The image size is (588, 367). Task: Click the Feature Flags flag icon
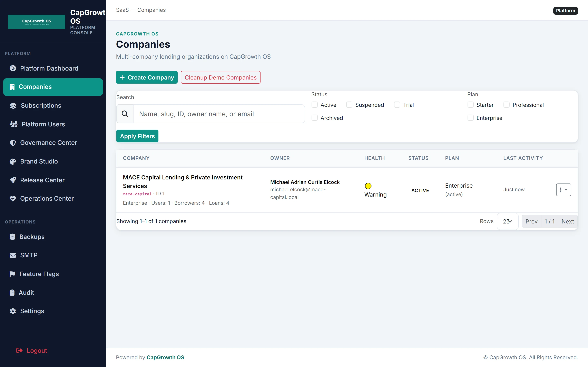[x=12, y=274]
